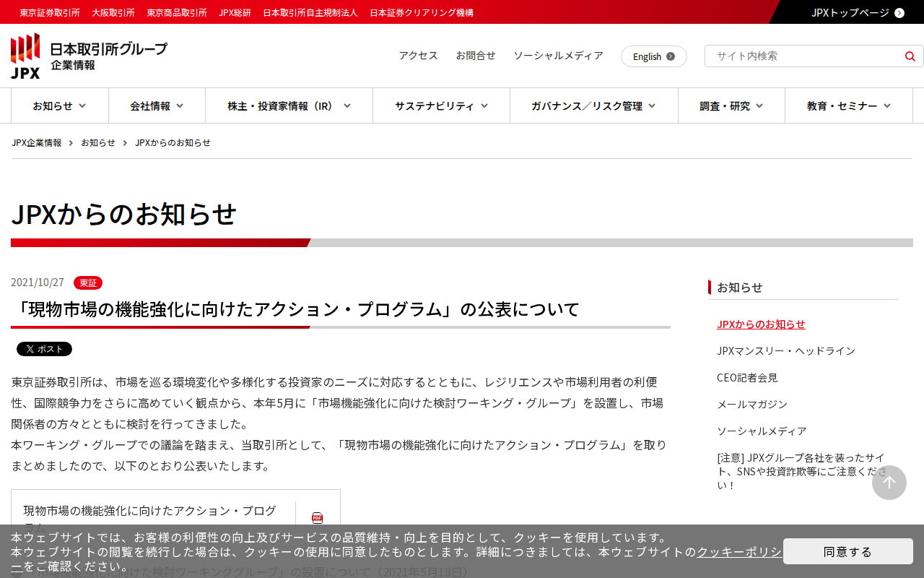This screenshot has width=924, height=578.
Task: Open the PDF document icon
Action: [x=317, y=517]
